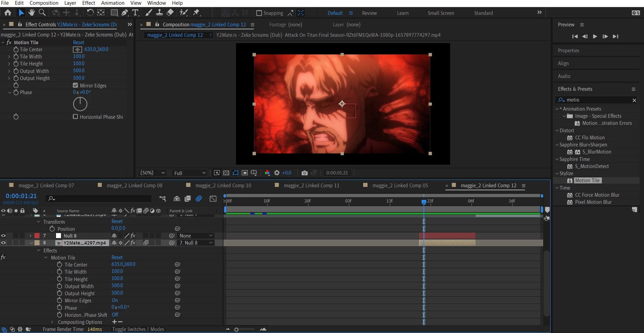
Task: Click the Region of Interest icon
Action: click(x=245, y=173)
